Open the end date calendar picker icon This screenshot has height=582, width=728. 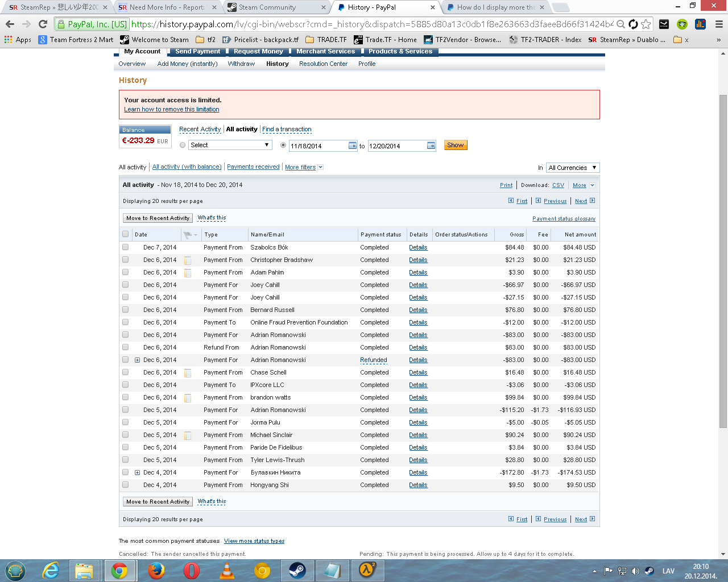(431, 145)
